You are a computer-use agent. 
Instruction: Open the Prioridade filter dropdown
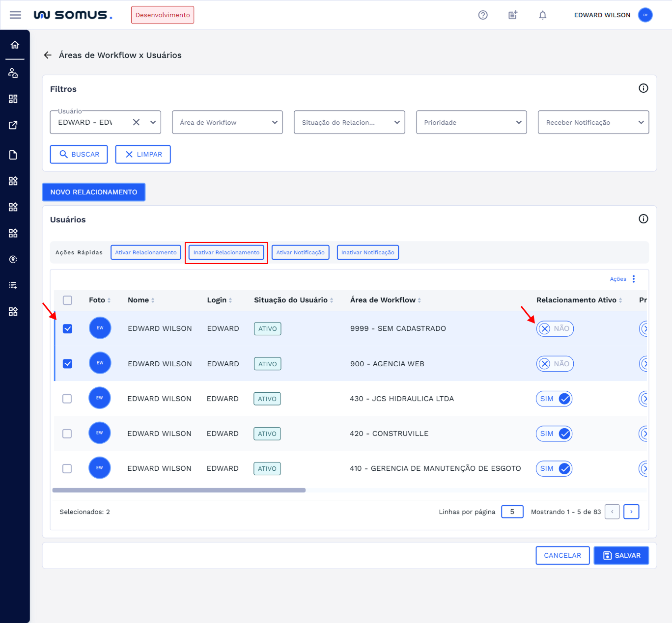[x=471, y=122]
